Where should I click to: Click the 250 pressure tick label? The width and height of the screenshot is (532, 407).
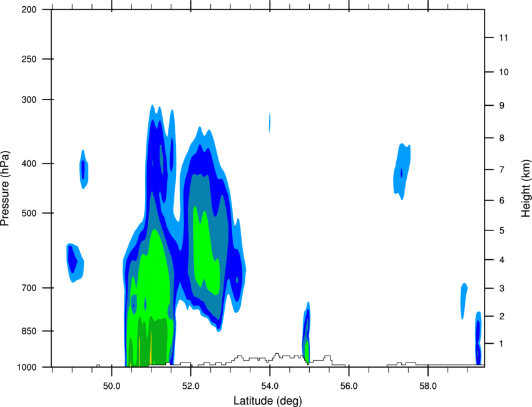pyautogui.click(x=29, y=59)
